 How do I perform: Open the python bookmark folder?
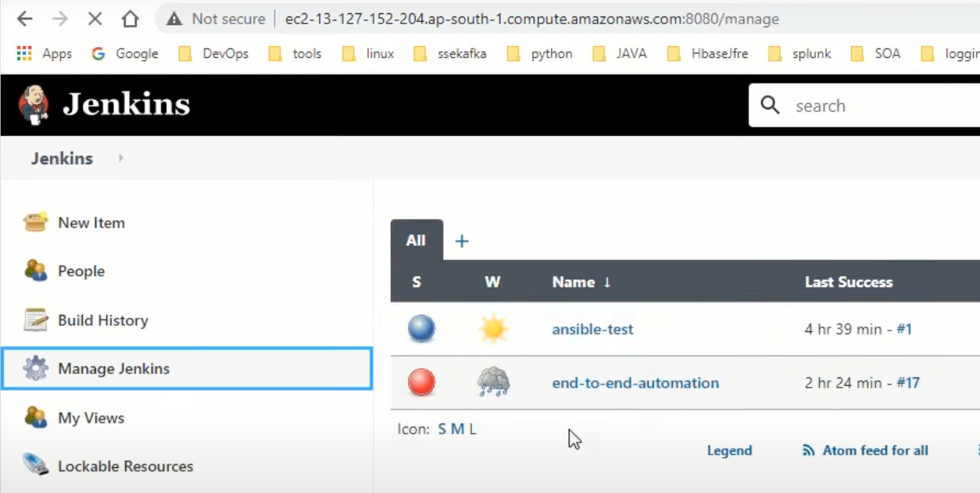click(539, 53)
